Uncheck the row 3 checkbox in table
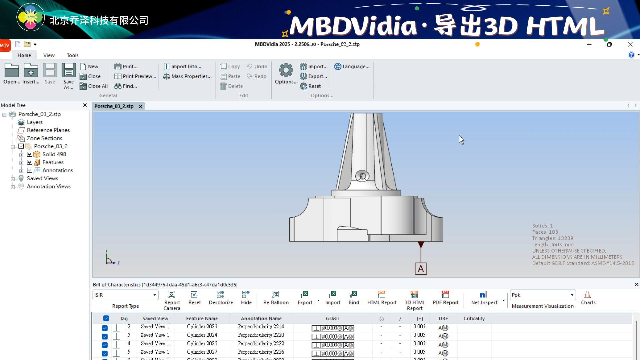 [105, 336]
